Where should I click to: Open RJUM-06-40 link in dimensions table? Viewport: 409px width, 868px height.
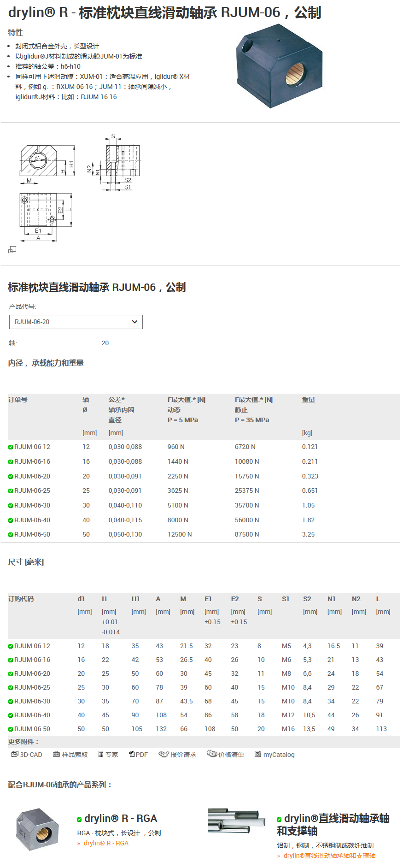(x=32, y=715)
